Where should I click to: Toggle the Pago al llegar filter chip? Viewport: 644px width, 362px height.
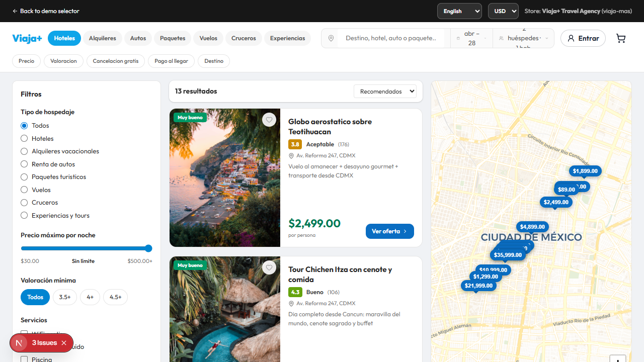coord(171,61)
